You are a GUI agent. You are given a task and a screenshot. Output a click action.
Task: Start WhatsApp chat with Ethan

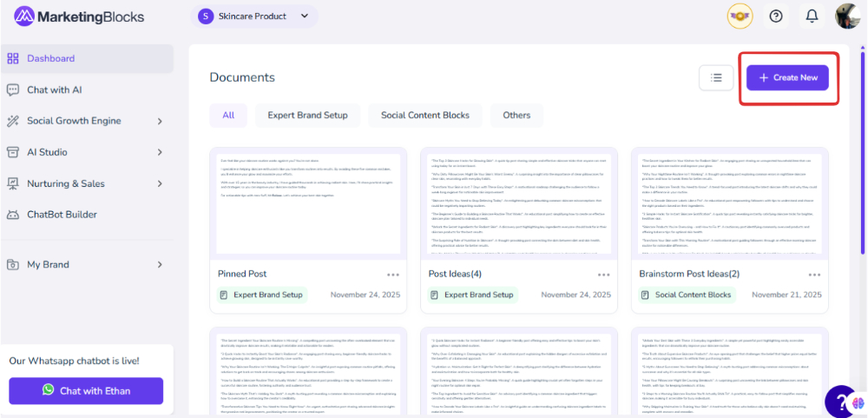tap(86, 391)
